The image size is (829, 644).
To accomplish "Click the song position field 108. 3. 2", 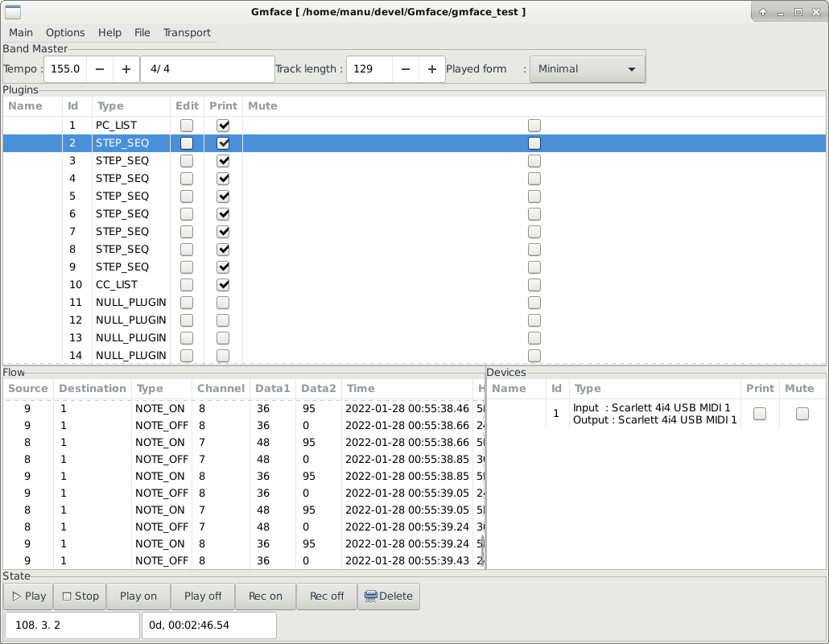I will 72,625.
